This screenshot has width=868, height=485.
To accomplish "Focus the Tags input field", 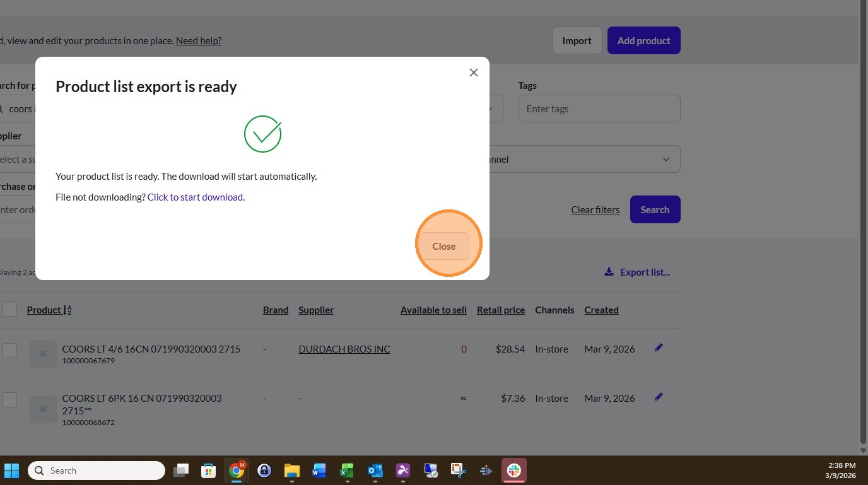I will [599, 108].
